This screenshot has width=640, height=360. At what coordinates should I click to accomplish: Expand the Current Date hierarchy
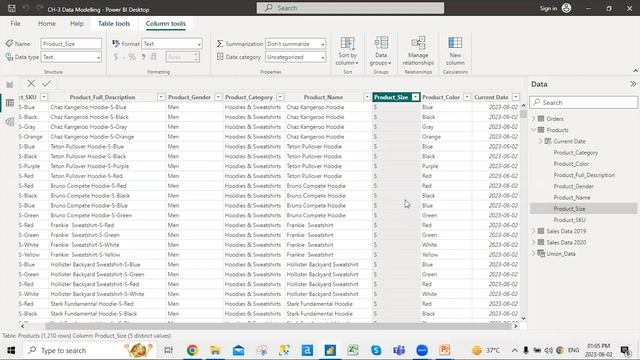(540, 141)
